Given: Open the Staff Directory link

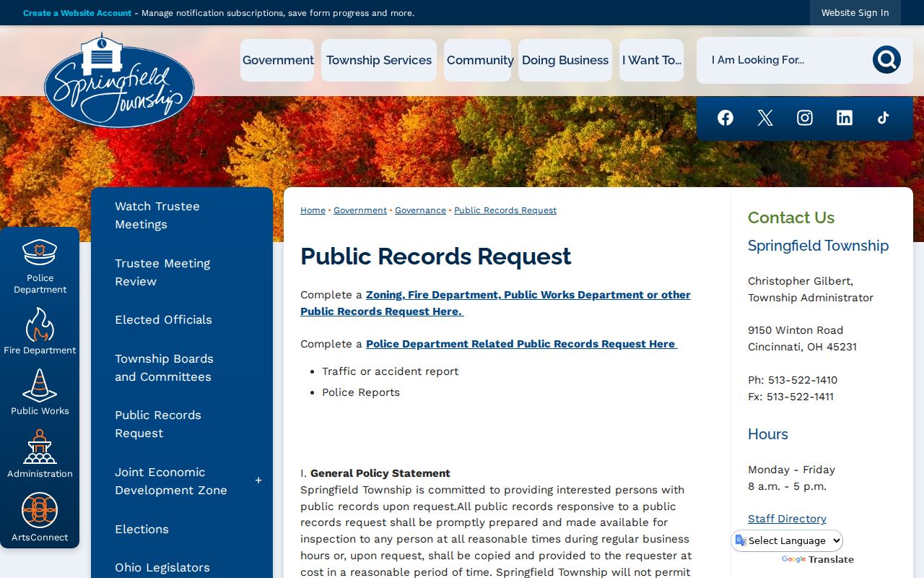Looking at the screenshot, I should point(787,519).
